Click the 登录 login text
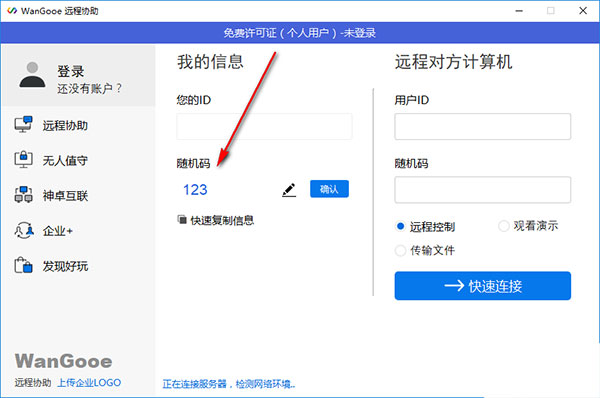 pyautogui.click(x=71, y=71)
